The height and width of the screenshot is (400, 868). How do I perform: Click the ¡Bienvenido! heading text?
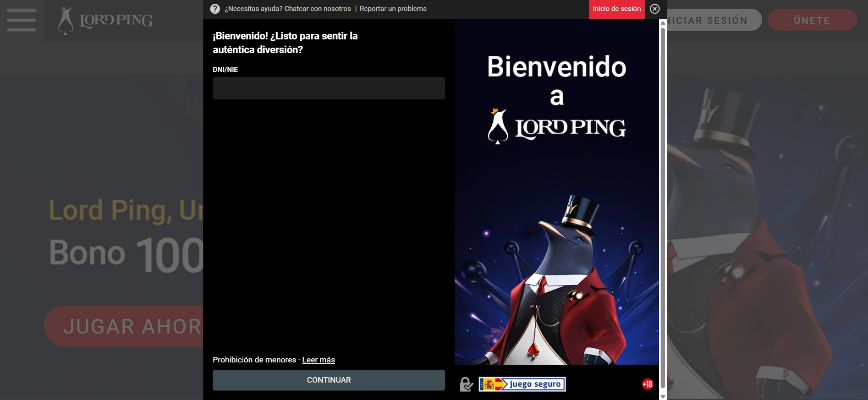[x=285, y=43]
